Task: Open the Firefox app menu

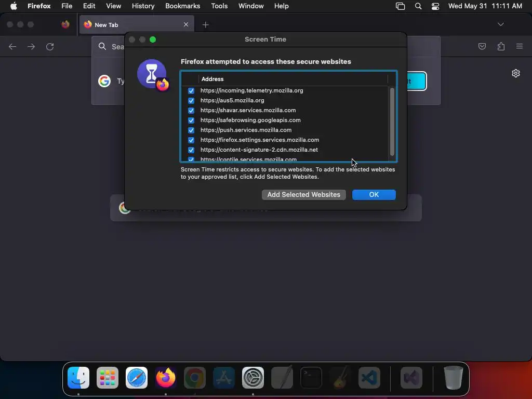Action: click(39, 6)
